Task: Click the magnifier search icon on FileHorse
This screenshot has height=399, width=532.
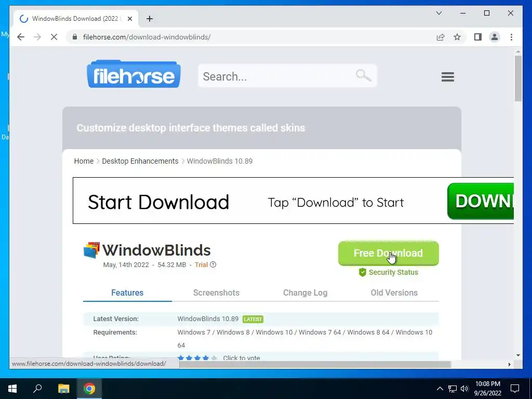Action: [x=363, y=75]
